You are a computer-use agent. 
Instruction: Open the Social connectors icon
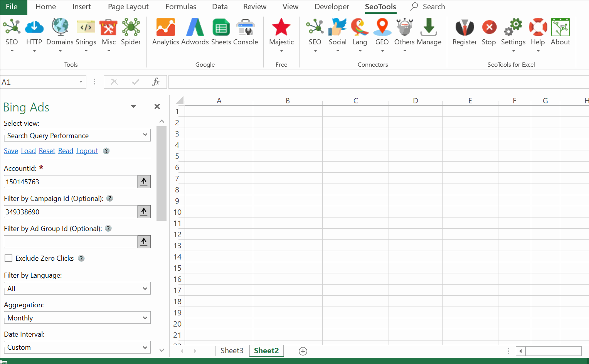click(338, 27)
